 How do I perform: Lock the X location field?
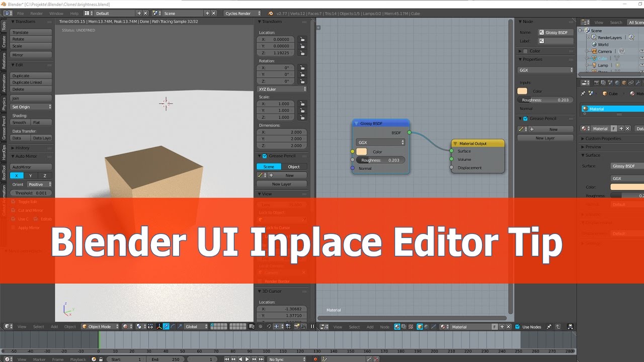point(302,39)
